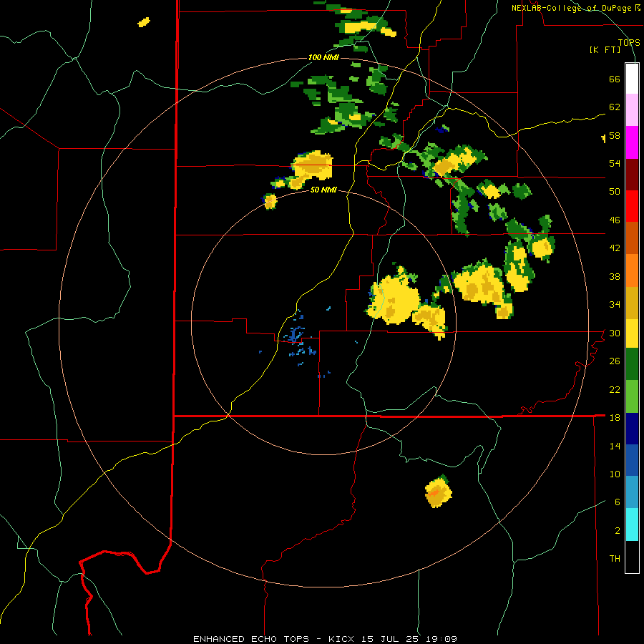
Task: Click the legend value 66
Action: 615,79
